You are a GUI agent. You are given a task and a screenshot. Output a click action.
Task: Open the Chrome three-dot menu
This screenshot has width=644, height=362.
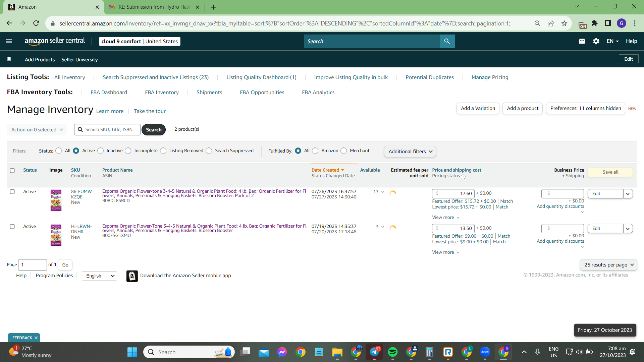point(635,23)
